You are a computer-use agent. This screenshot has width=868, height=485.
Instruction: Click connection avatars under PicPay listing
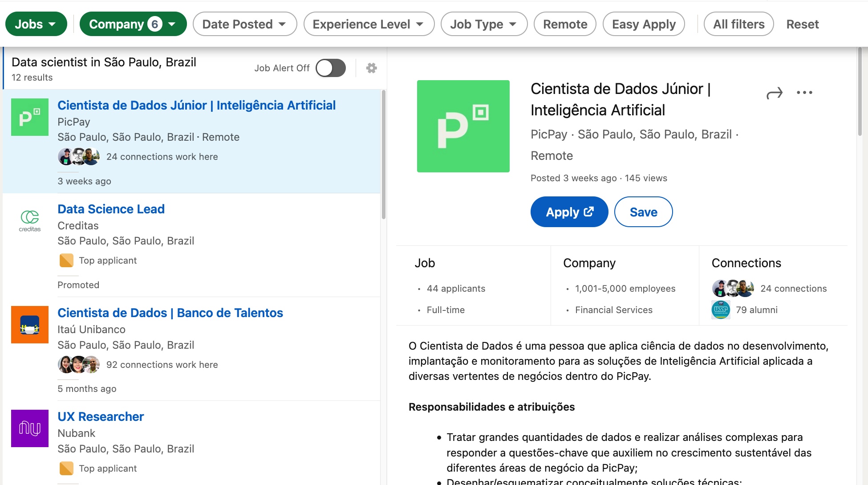tap(79, 157)
